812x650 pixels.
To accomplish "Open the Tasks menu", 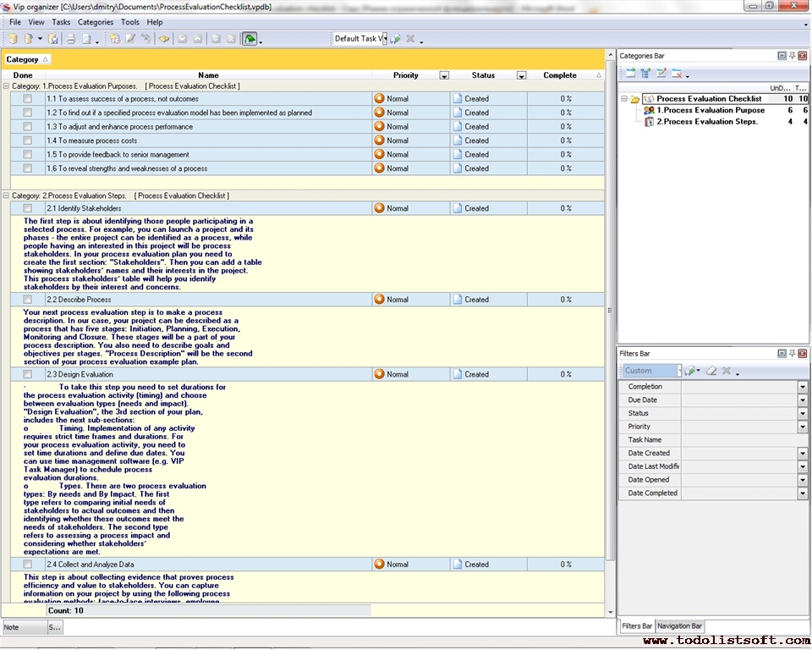I will tap(61, 22).
